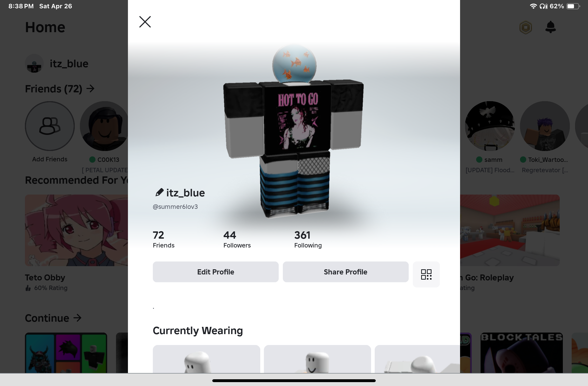Open the Teto Obby game thumbnail

coord(77,230)
